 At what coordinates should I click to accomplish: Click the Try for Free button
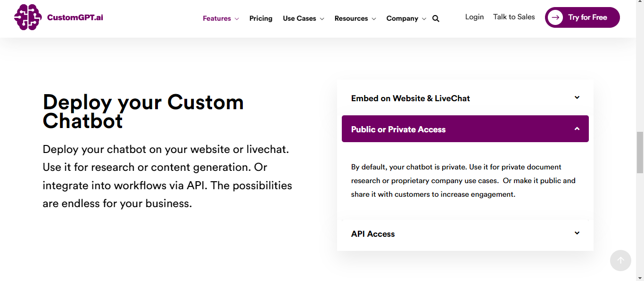tap(582, 17)
